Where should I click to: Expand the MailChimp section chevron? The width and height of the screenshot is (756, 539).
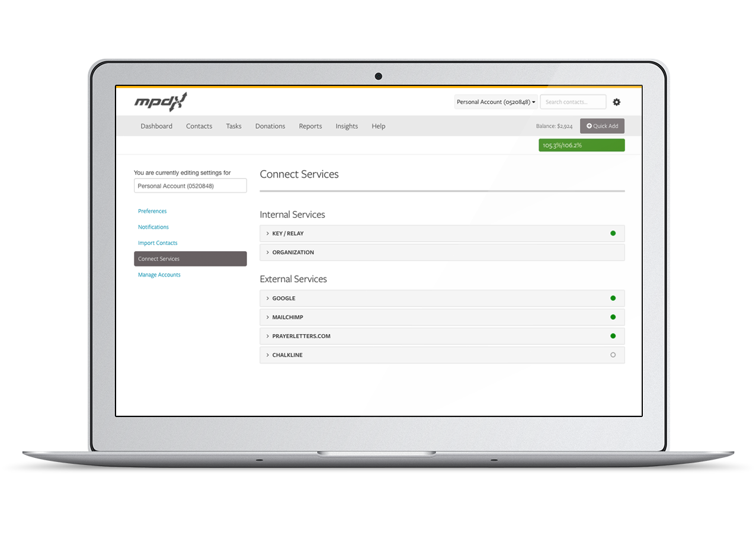coord(268,317)
